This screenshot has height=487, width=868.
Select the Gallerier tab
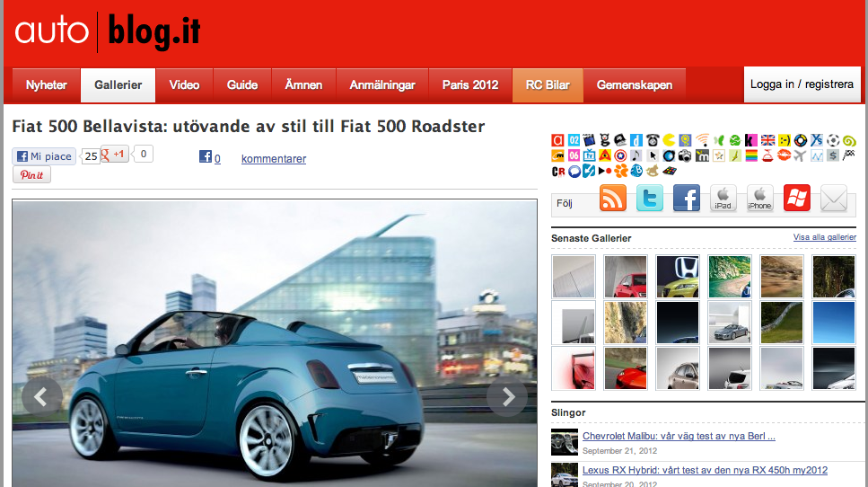point(118,85)
